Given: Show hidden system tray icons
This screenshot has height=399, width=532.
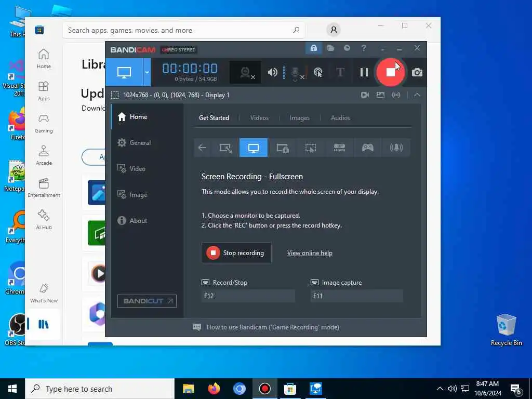Looking at the screenshot, I should pos(440,389).
